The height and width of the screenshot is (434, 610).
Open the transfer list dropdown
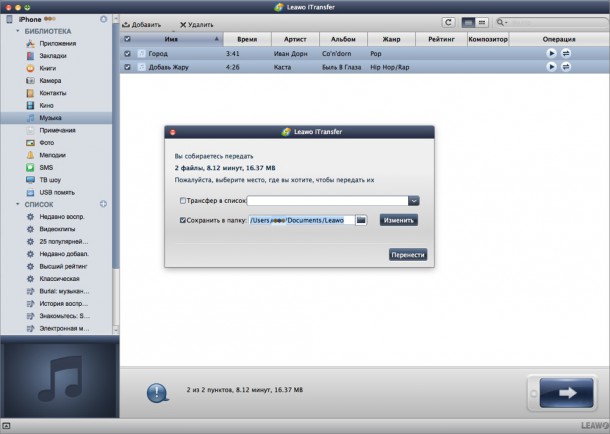click(x=414, y=201)
